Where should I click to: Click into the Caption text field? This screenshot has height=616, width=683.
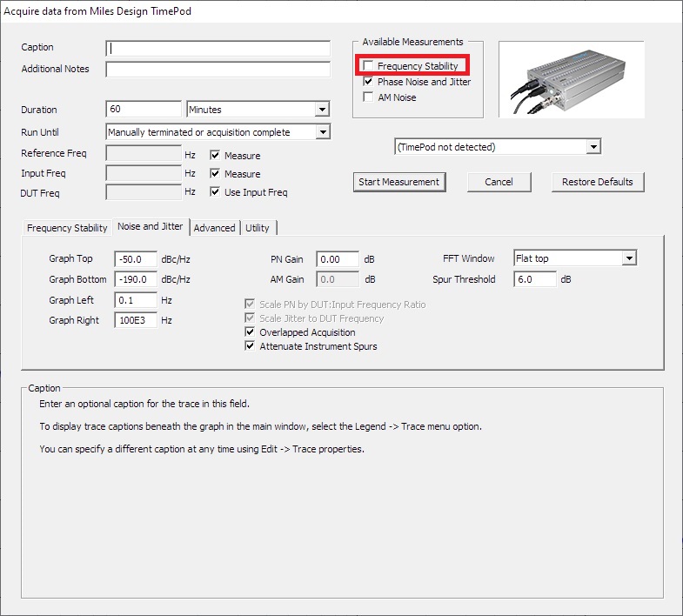point(218,49)
